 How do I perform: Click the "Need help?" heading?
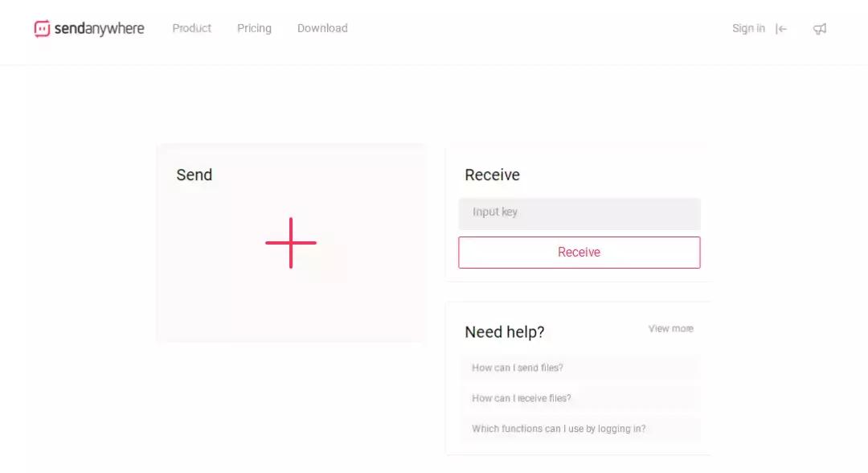504,332
